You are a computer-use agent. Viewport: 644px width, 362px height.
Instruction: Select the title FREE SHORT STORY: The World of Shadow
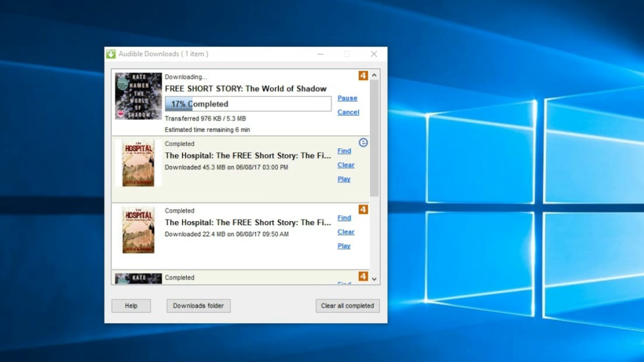tap(246, 88)
